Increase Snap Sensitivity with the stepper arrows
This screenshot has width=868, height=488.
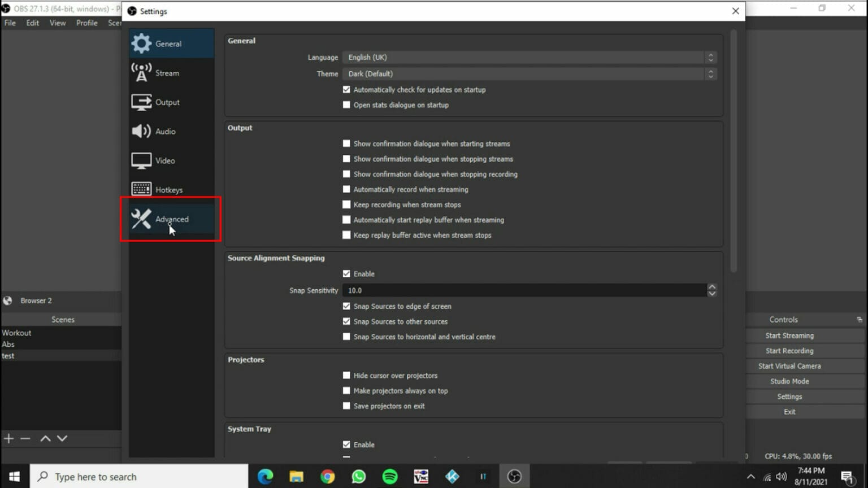click(712, 287)
